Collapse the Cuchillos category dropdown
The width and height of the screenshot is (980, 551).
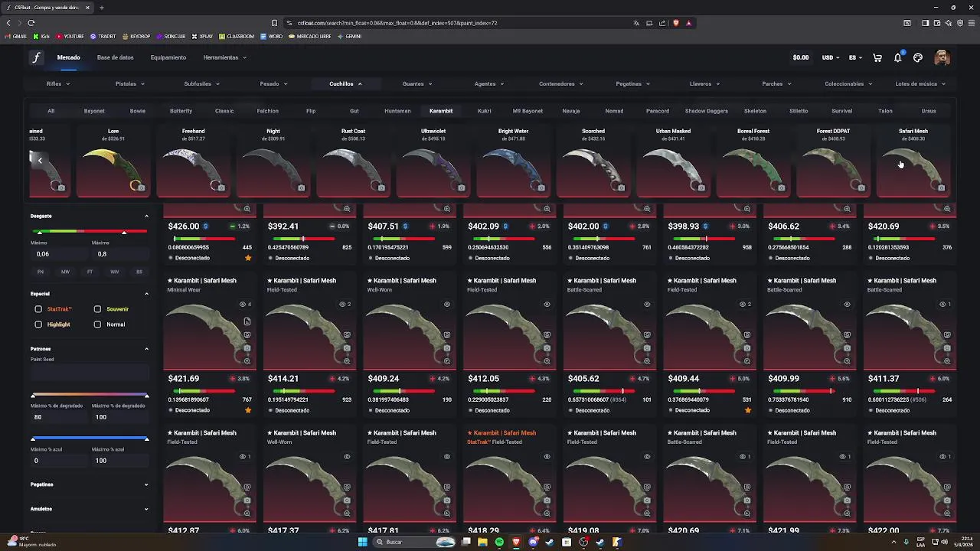point(345,83)
